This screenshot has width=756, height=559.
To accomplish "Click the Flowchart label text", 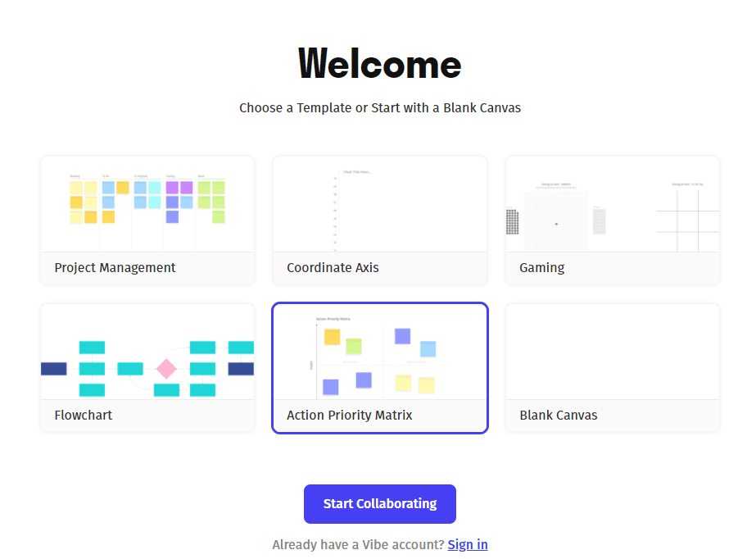I will [83, 416].
